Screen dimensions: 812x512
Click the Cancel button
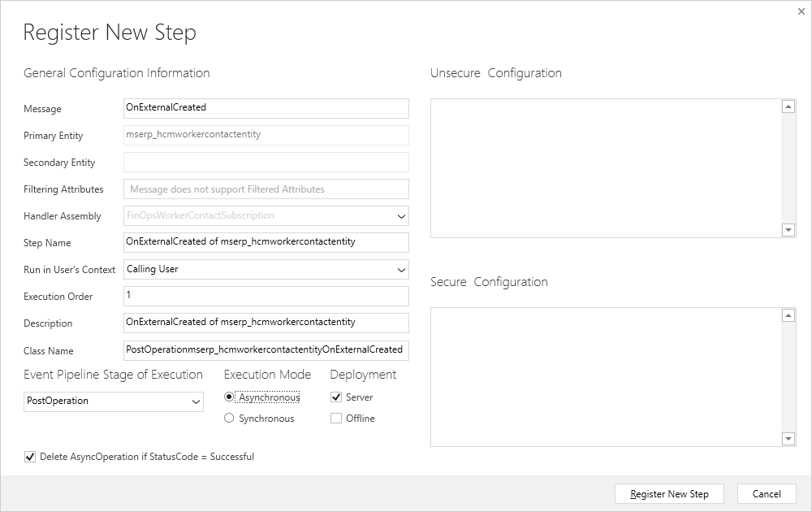[x=766, y=493]
